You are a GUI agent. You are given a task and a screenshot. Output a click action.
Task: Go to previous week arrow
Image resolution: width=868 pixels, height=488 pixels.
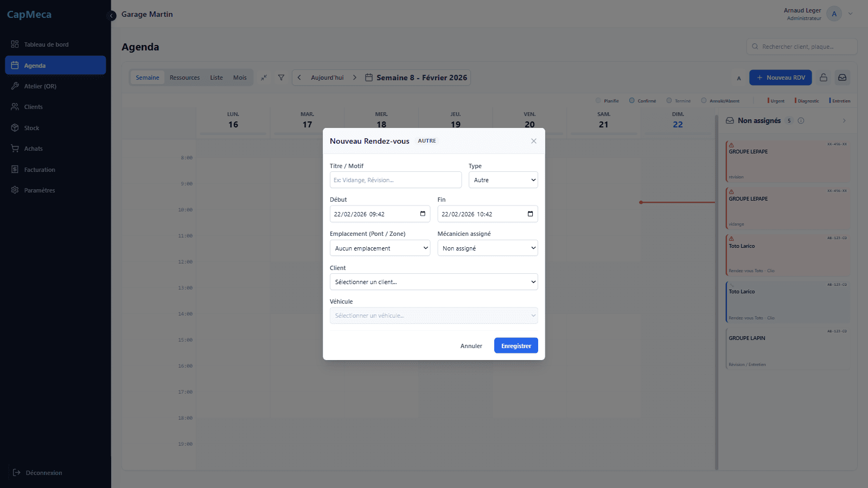point(299,78)
